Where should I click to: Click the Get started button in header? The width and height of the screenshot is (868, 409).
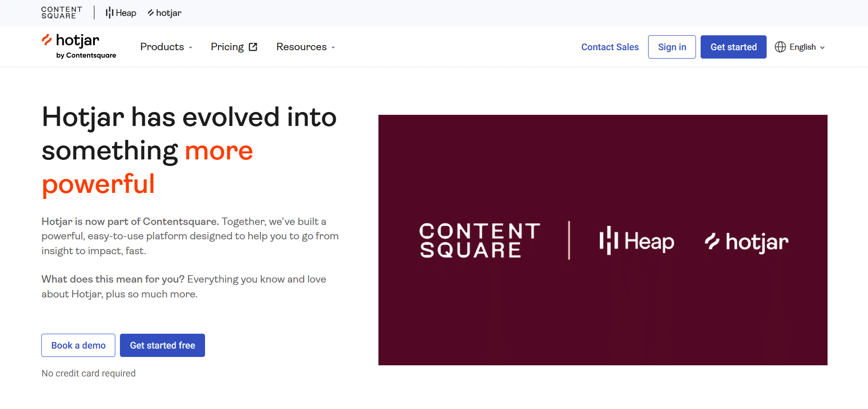click(734, 47)
